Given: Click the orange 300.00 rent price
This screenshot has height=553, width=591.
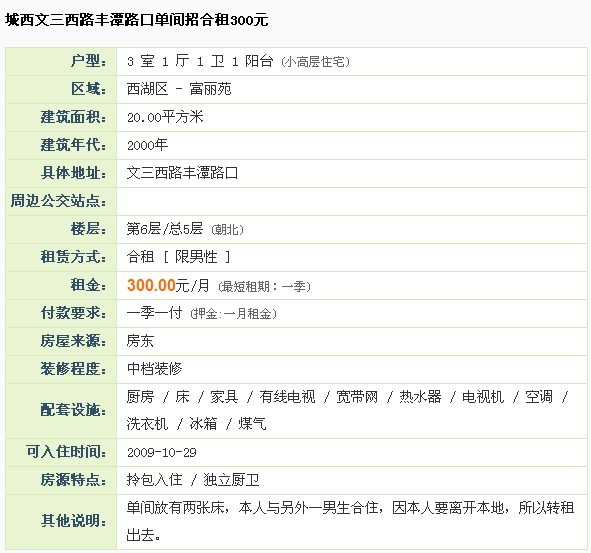Looking at the screenshot, I should click(151, 285).
